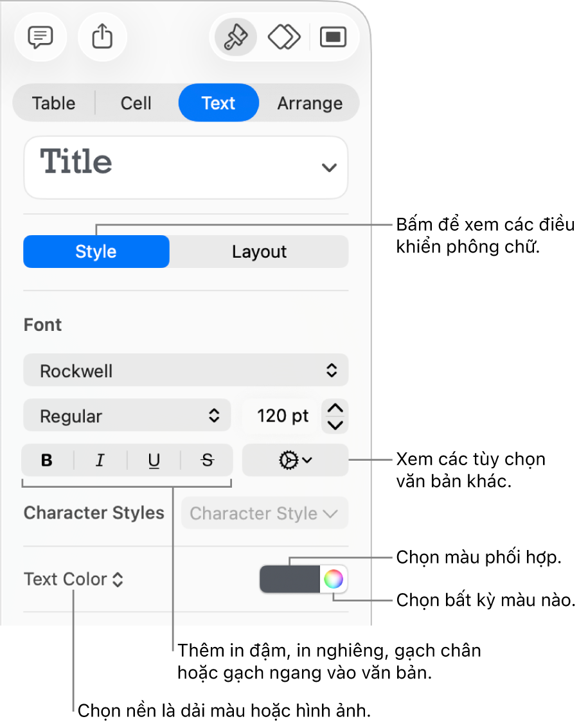Screen dimensions: 588x728
Task: Apply Strikethrough to text
Action: pos(207,460)
